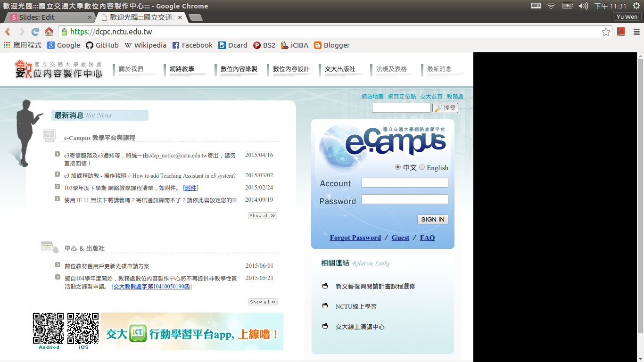
Task: Open the Facebook bookmark
Action: pos(192,45)
